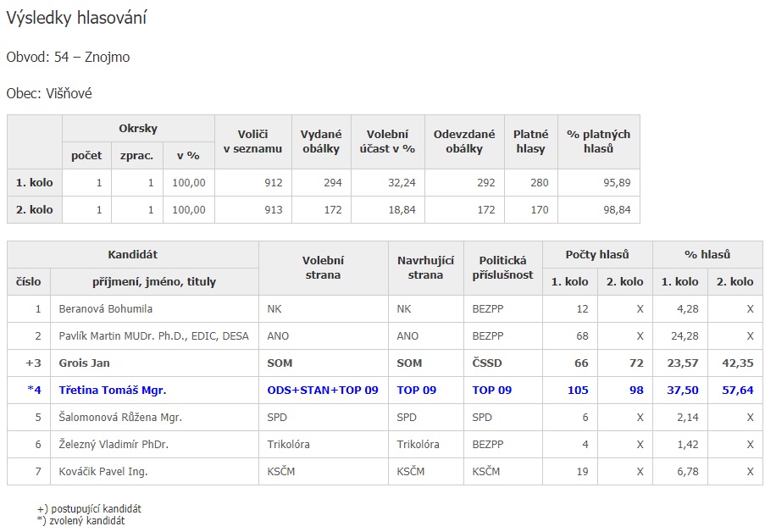Click the '2. kolo' row label in summary table
Viewport: 776px width, 532px height.
34,210
